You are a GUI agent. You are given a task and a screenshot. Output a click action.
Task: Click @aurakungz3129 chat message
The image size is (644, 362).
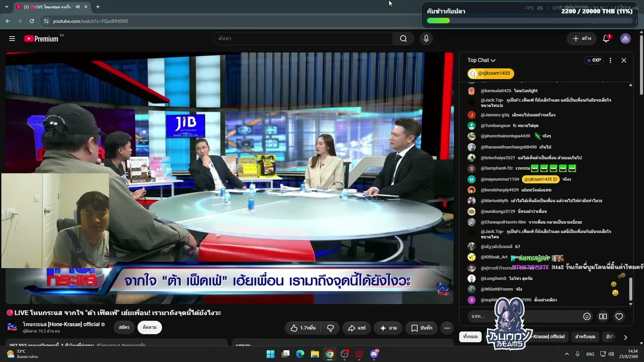coord(532,212)
